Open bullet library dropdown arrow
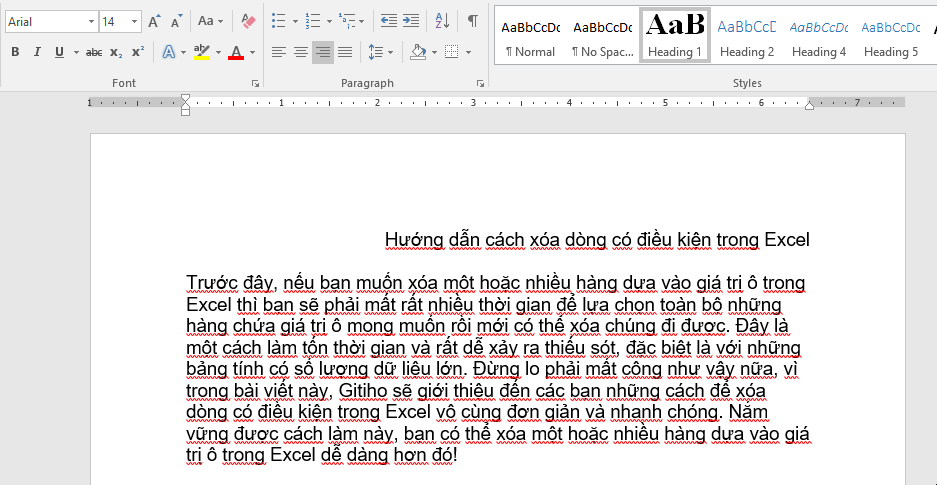 click(x=295, y=22)
